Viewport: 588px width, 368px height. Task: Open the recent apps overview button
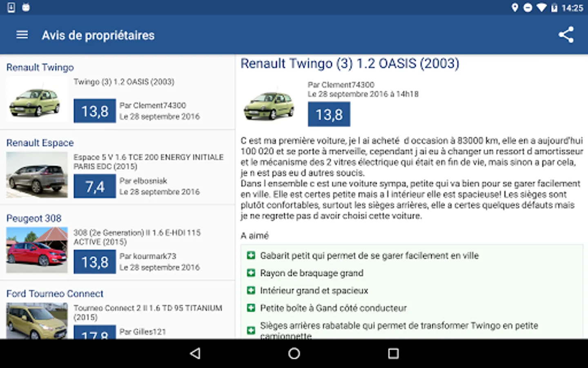point(393,353)
